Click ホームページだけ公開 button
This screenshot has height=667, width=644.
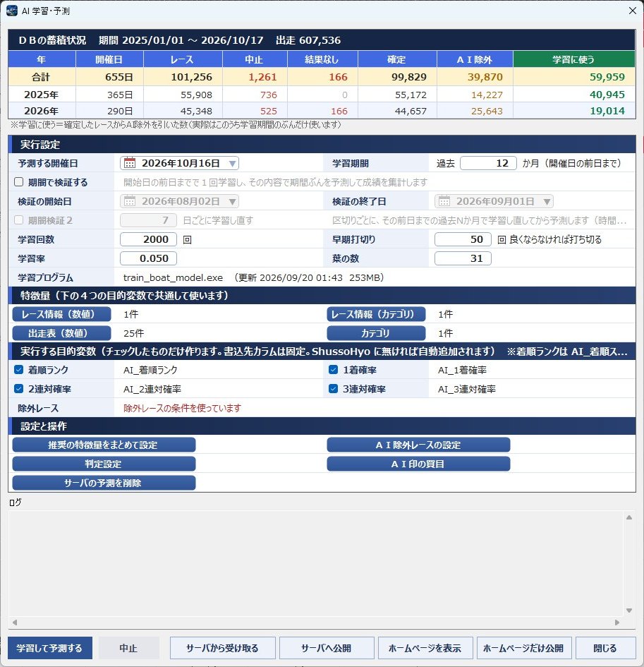click(523, 648)
